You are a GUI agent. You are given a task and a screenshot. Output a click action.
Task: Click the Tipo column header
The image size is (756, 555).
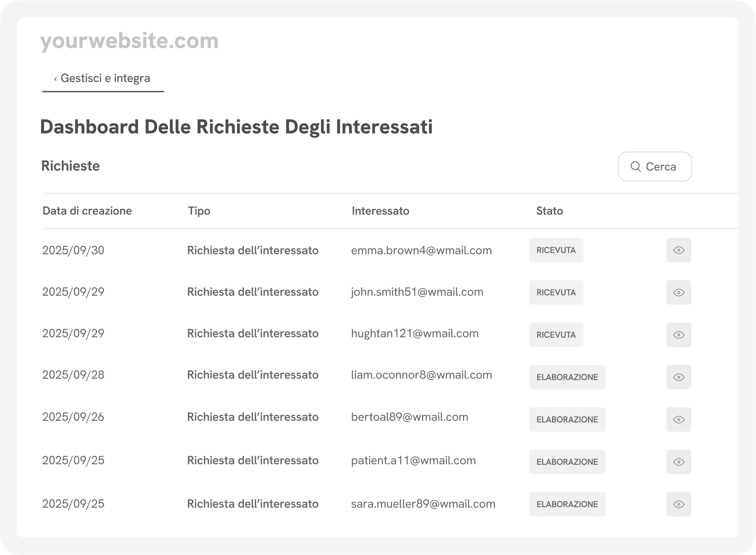[199, 211]
